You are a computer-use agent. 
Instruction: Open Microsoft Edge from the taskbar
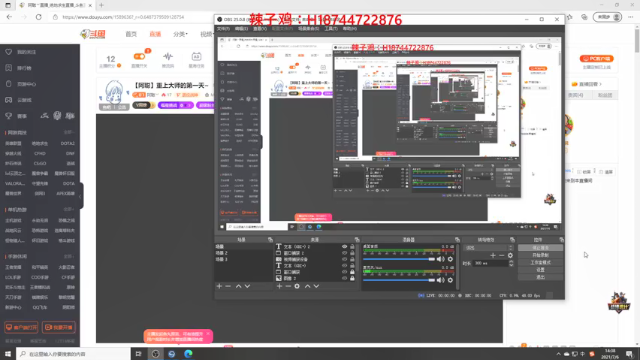pyautogui.click(x=188, y=354)
